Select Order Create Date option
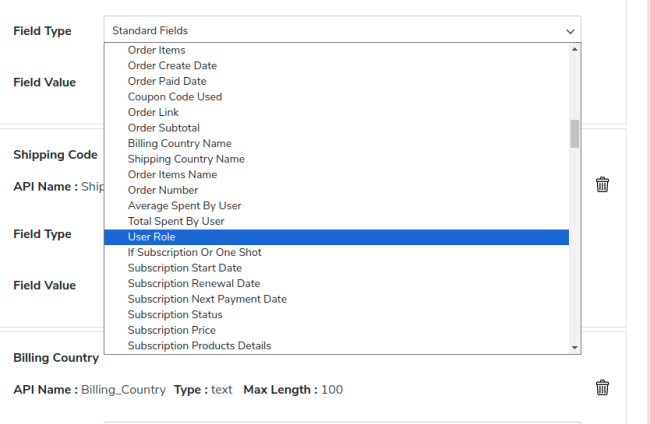 point(172,66)
